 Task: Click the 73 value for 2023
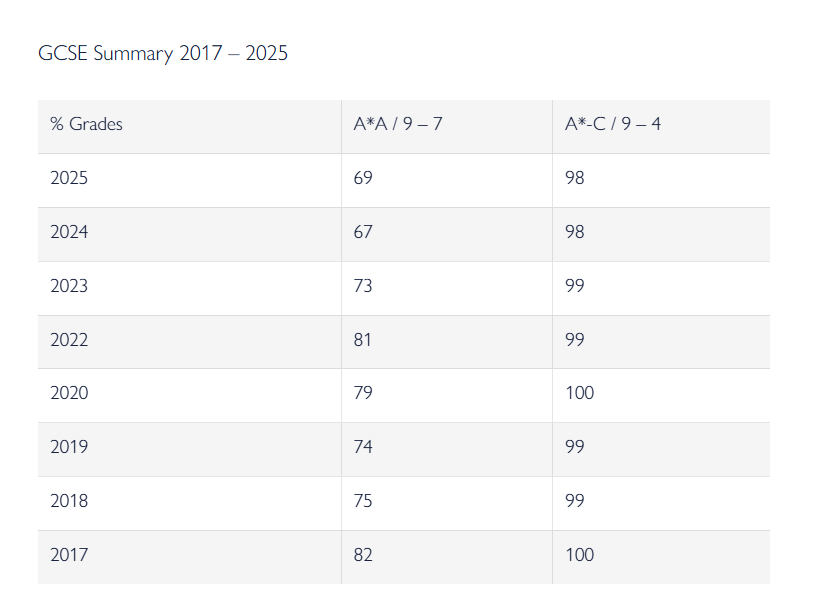pos(363,286)
